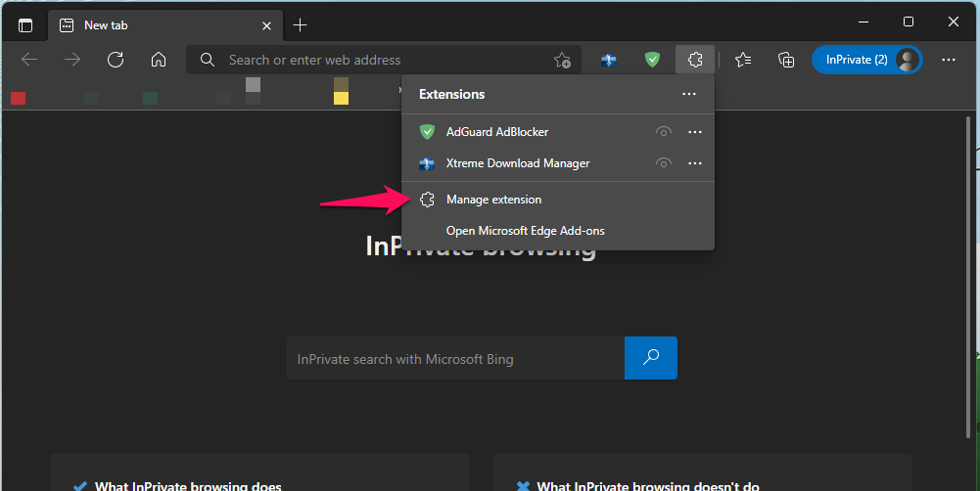The image size is (980, 491).
Task: Open a new tab with plus button
Action: coord(300,25)
